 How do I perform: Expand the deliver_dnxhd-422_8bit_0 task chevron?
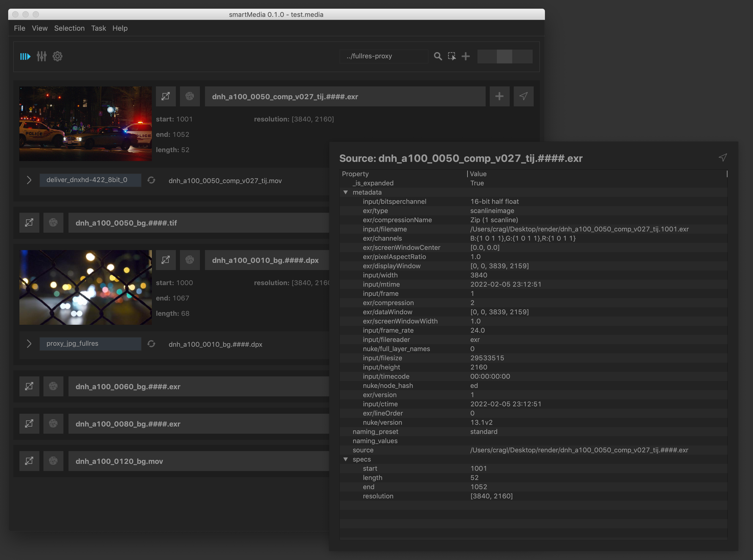[x=29, y=180]
